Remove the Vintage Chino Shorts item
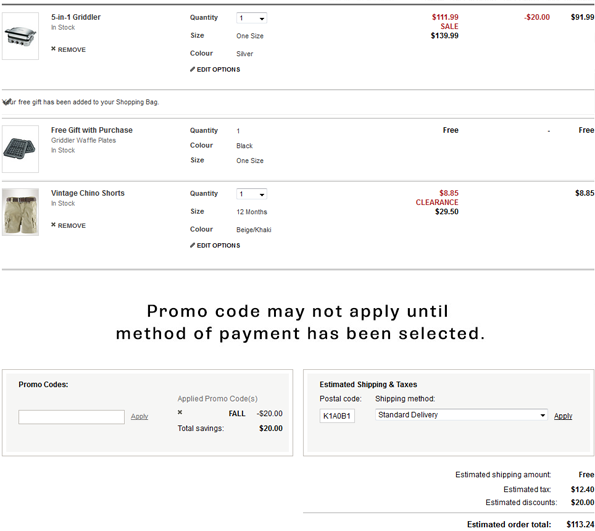Viewport: 595px width, 531px height. tap(68, 225)
